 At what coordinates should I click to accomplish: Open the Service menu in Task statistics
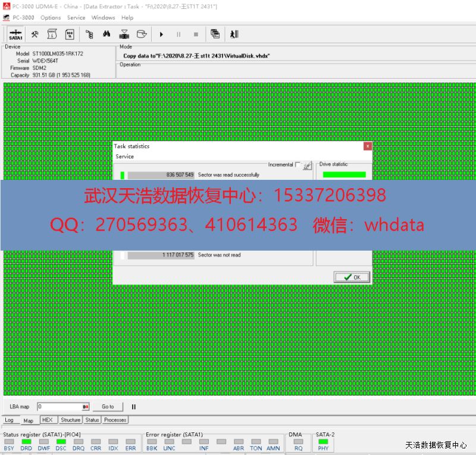coord(124,157)
